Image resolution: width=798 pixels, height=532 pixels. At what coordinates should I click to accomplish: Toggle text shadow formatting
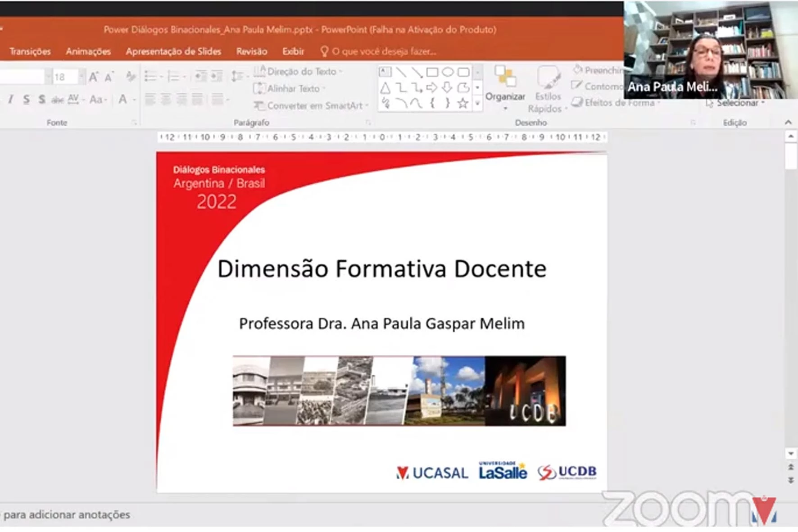(41, 100)
